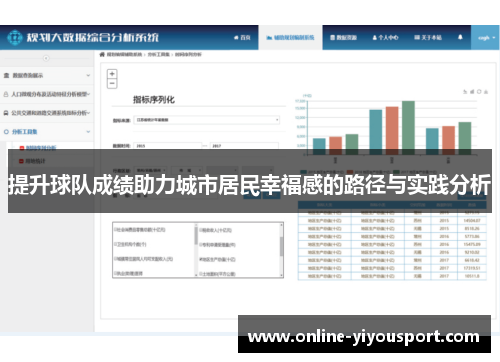Click the 2017 end year field
Screen dimensions: 500x362
click(244, 146)
